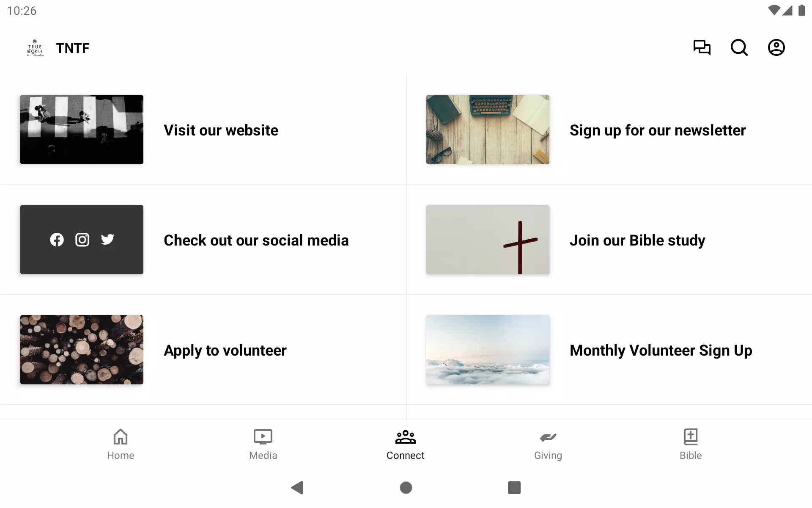Open the Bible tab
812x508 pixels.
691,444
